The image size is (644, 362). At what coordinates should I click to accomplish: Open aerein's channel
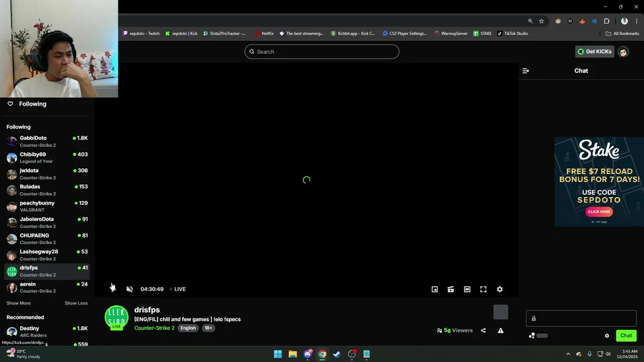pos(47,287)
